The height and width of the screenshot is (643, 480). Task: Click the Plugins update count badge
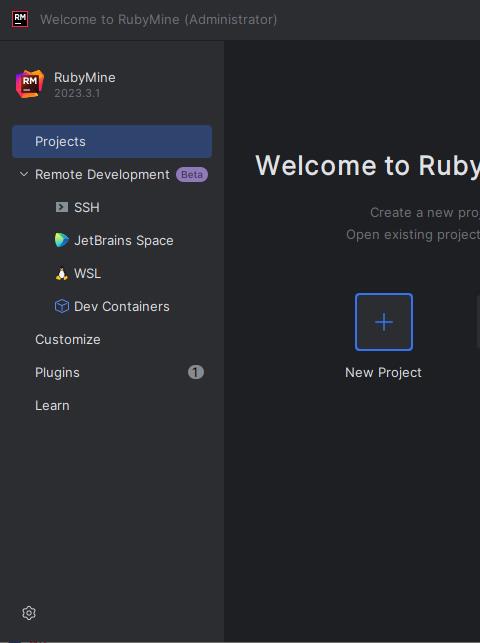(196, 372)
